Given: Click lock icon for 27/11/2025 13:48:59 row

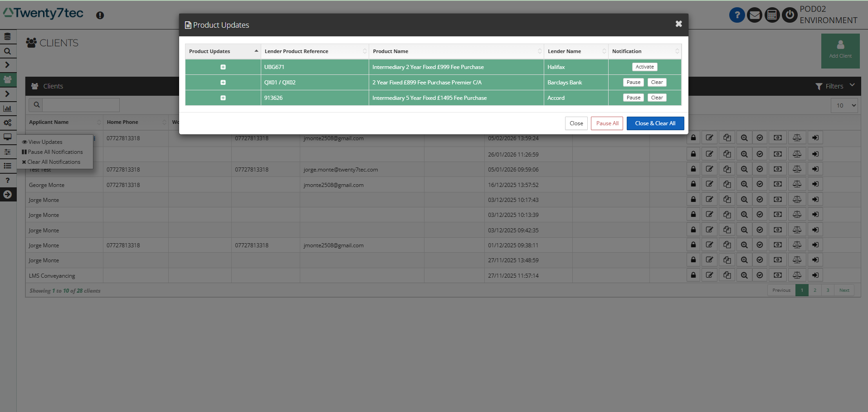Looking at the screenshot, I should (693, 260).
